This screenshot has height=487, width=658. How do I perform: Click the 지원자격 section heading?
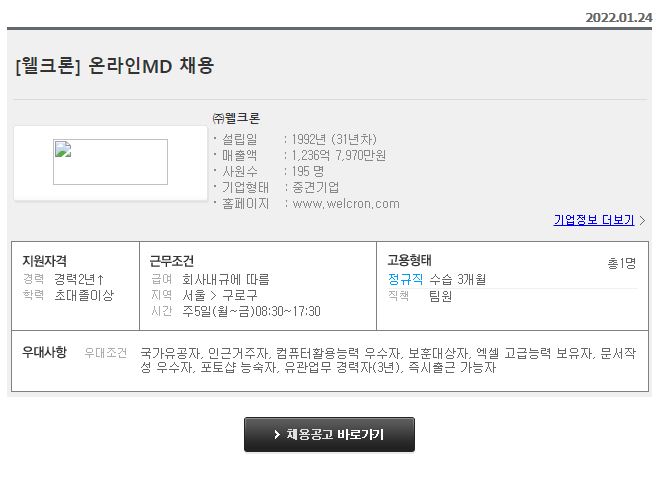(44, 261)
